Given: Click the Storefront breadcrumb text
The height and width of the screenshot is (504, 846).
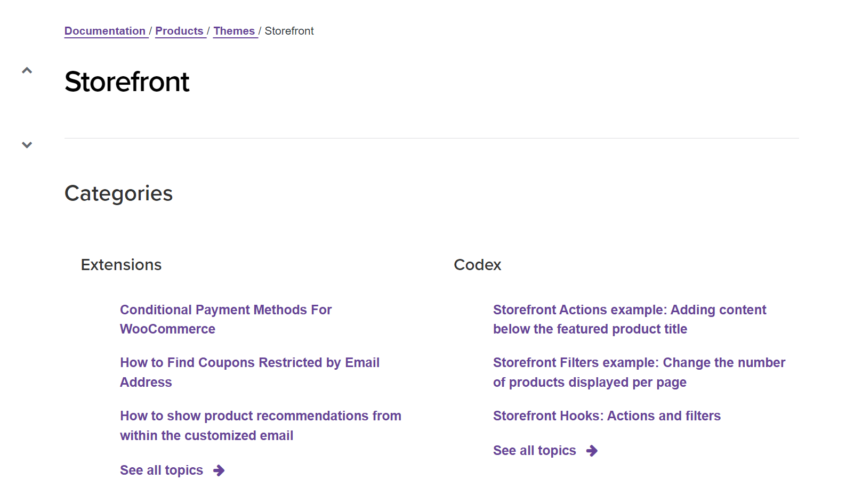Looking at the screenshot, I should click(x=289, y=31).
